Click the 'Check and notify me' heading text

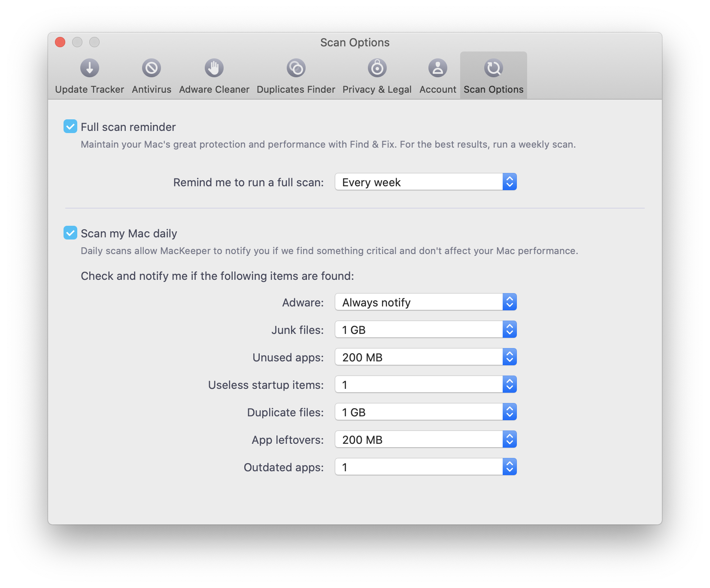pos(217,276)
